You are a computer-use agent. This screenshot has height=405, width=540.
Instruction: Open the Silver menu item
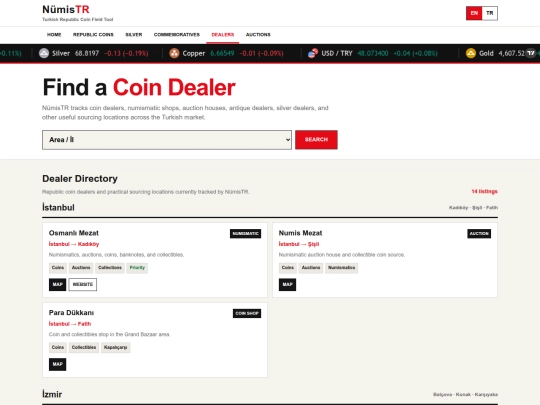click(134, 35)
